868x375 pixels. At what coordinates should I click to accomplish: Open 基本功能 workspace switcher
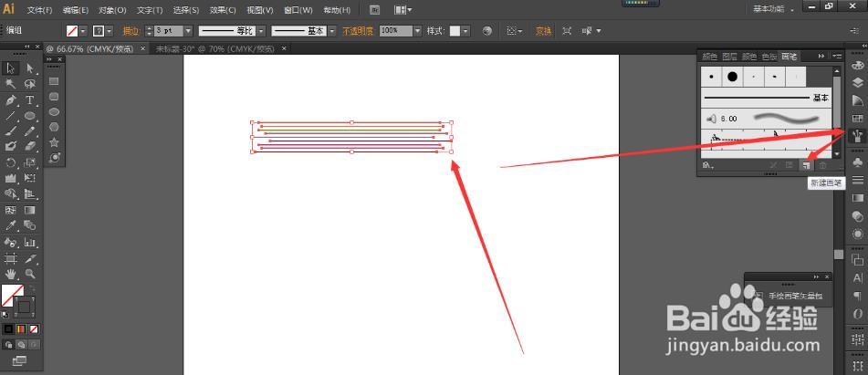pyautogui.click(x=773, y=9)
